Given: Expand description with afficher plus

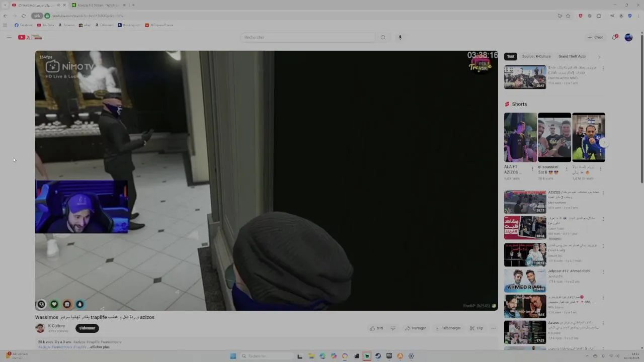Looking at the screenshot, I should pyautogui.click(x=100, y=347).
